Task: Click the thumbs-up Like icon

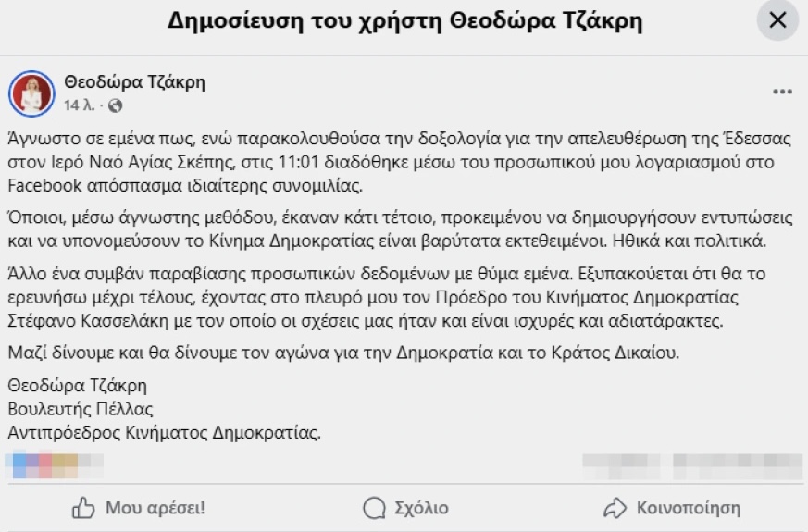Action: coord(84,508)
